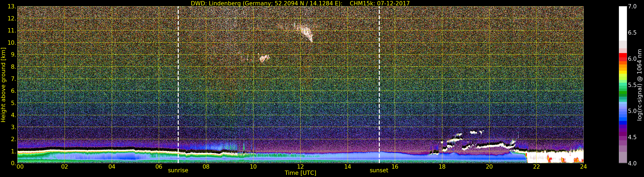Click the 5. tick on the height axis

tap(13, 103)
